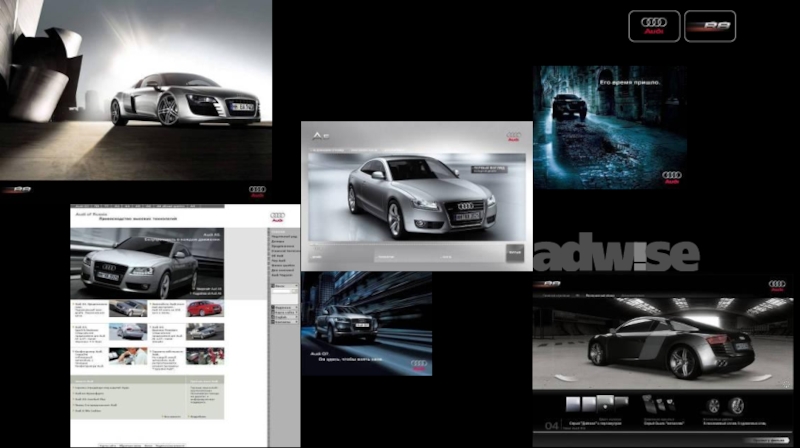Screen dimensions: 800x448
Task: Expand the dropdown above the sidebar search field
Action: click(284, 286)
